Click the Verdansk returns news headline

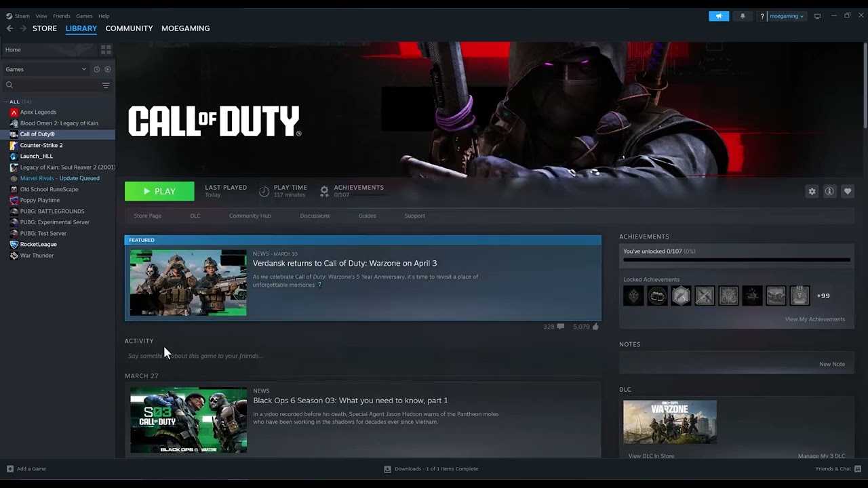click(344, 263)
